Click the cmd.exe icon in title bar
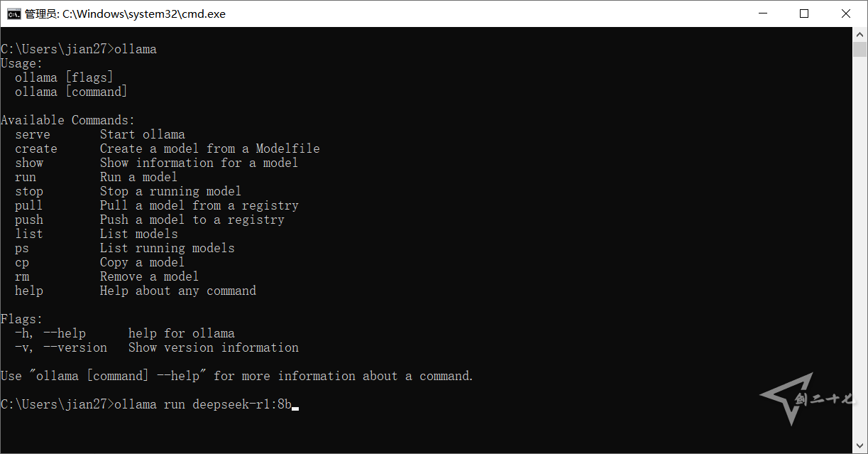868x454 pixels. pyautogui.click(x=13, y=13)
